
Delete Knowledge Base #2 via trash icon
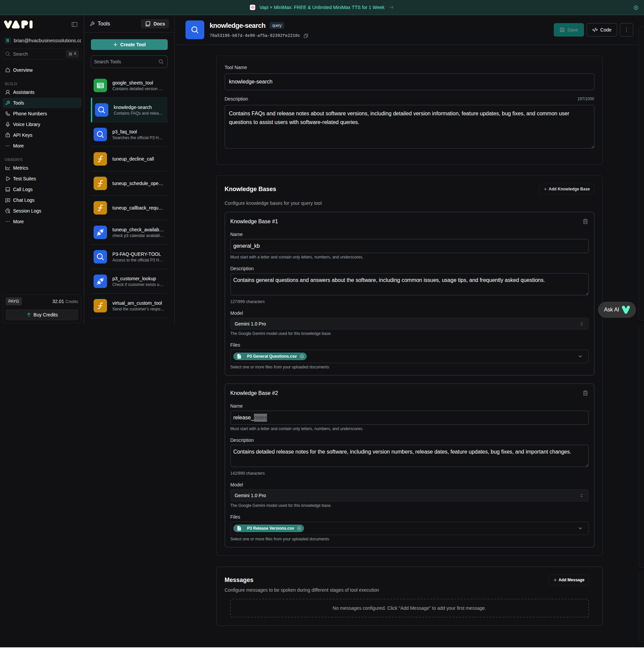pos(585,393)
